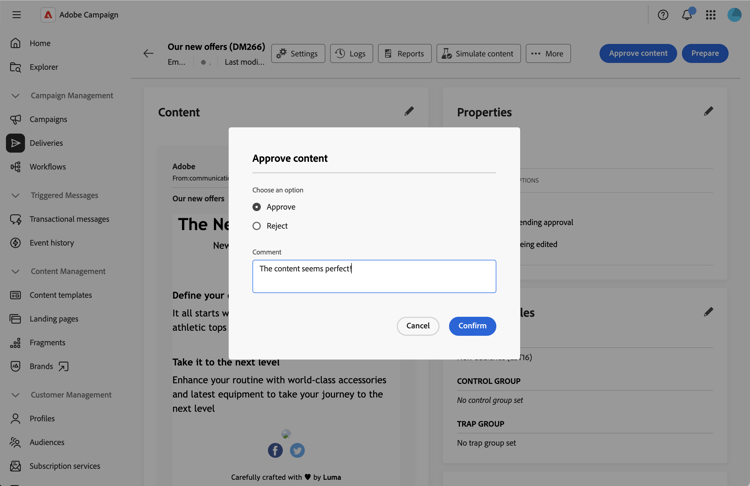The width and height of the screenshot is (750, 486).
Task: Click into the Comment text field
Action: coord(374,276)
